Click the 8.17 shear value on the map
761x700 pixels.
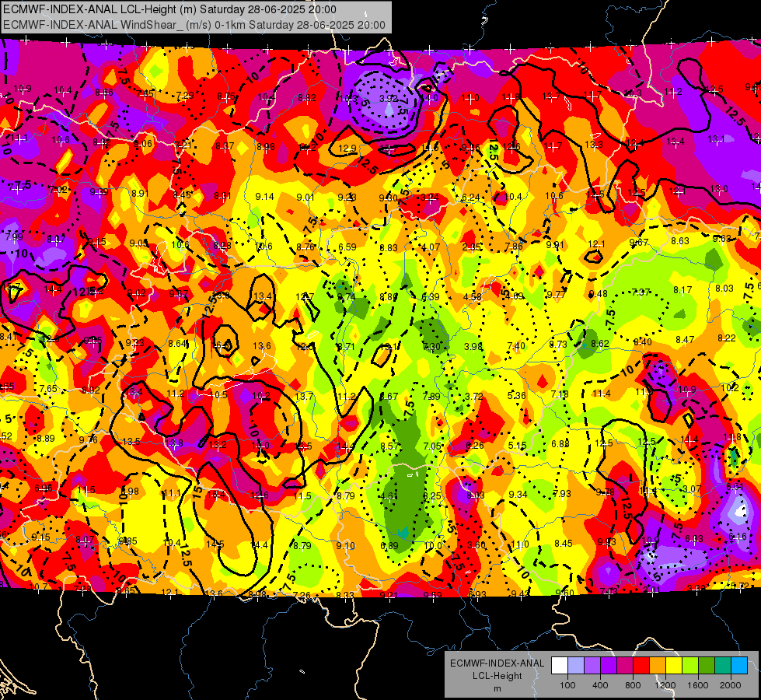[x=682, y=290]
